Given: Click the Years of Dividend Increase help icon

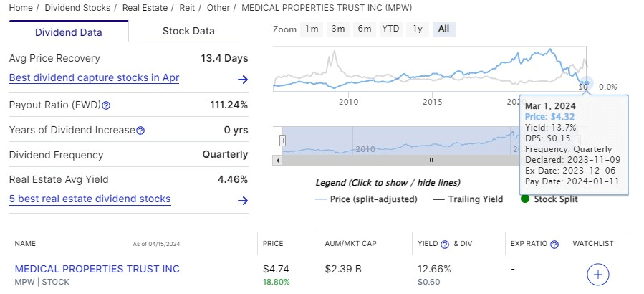Looking at the screenshot, I should click(140, 131).
